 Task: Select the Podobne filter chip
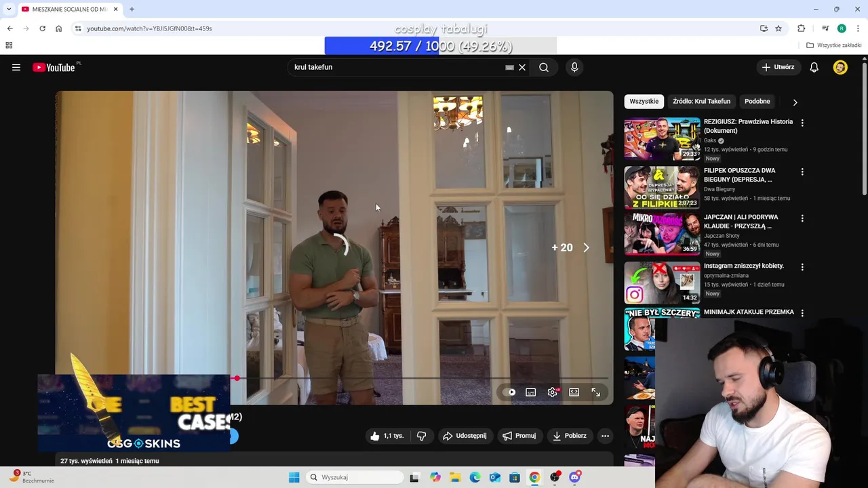[757, 102]
